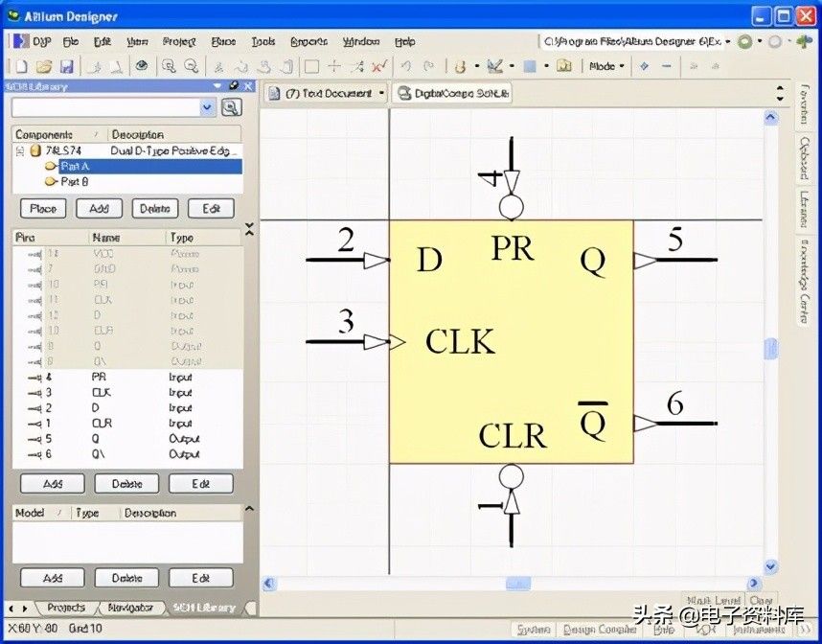
Task: Click the New document toolbar icon
Action: 21,66
